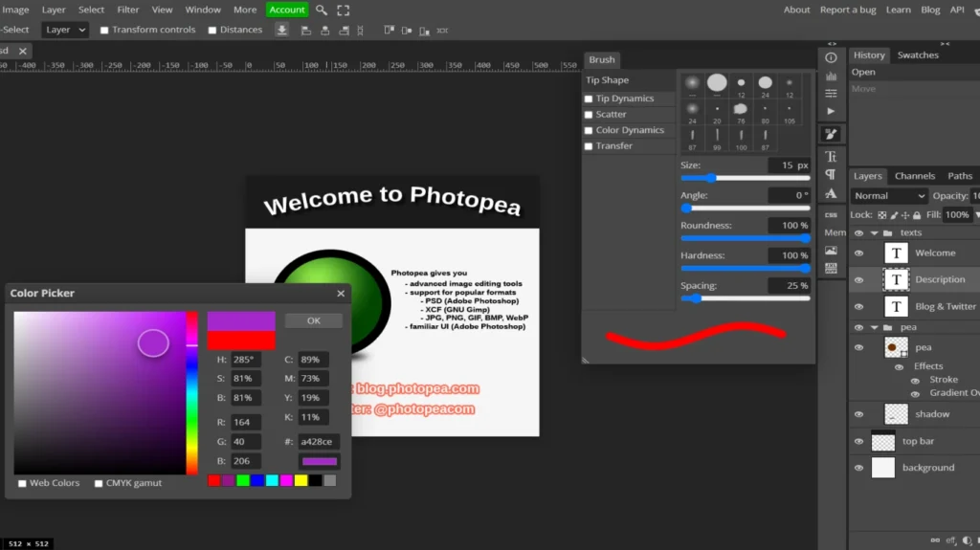Switch to the Channels tab

tap(914, 176)
